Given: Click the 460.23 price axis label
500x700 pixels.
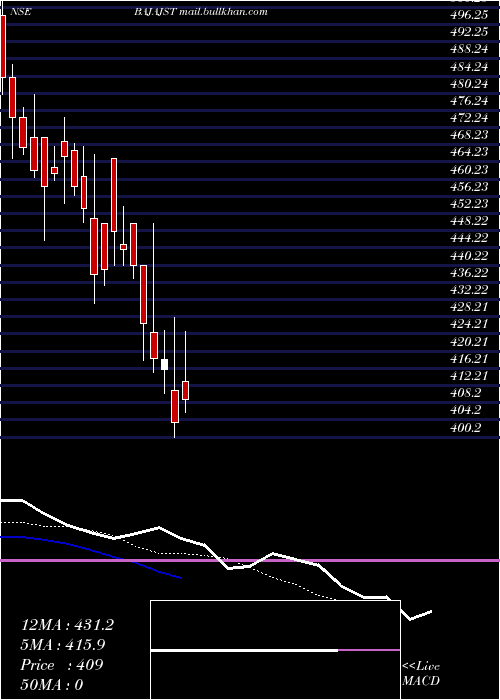Looking at the screenshot, I should [469, 170].
